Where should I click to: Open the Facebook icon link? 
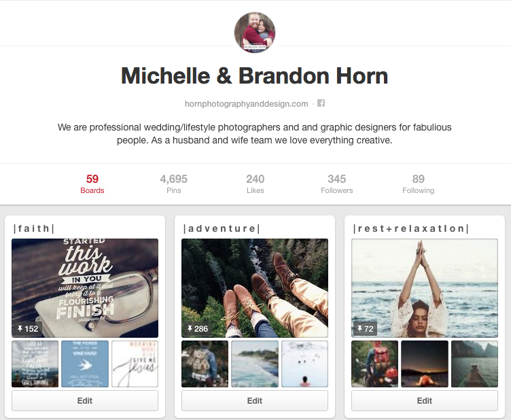click(321, 103)
